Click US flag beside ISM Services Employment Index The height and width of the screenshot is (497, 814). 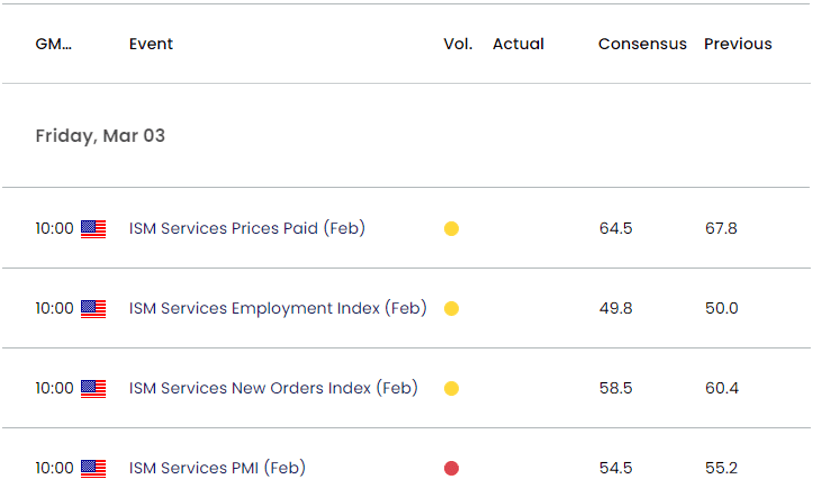click(x=93, y=309)
